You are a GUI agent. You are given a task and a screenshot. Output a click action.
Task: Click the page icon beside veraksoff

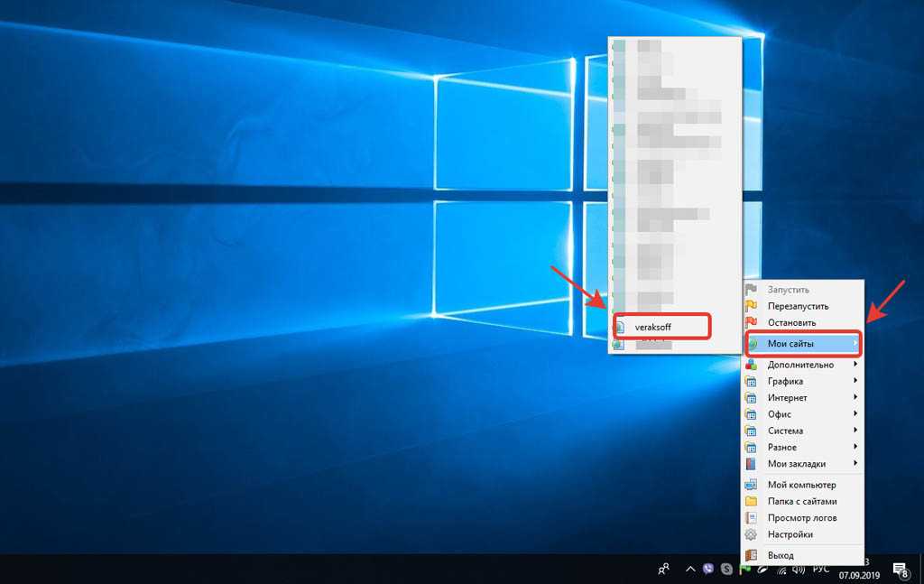click(x=619, y=327)
